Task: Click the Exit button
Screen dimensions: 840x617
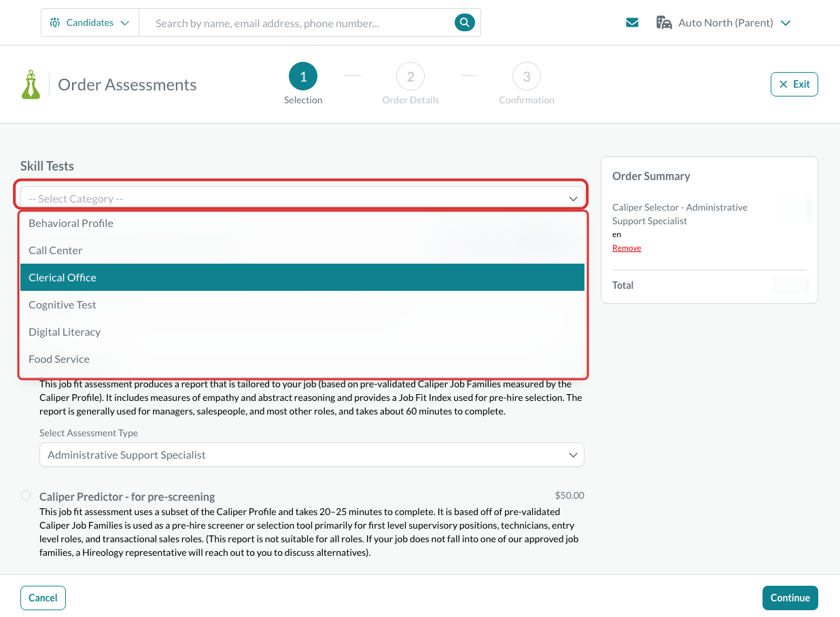Action: [x=794, y=84]
